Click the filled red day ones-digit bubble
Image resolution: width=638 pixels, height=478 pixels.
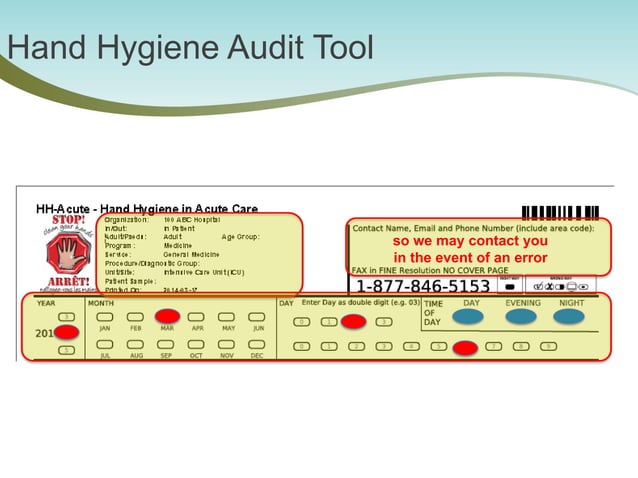pos(465,348)
